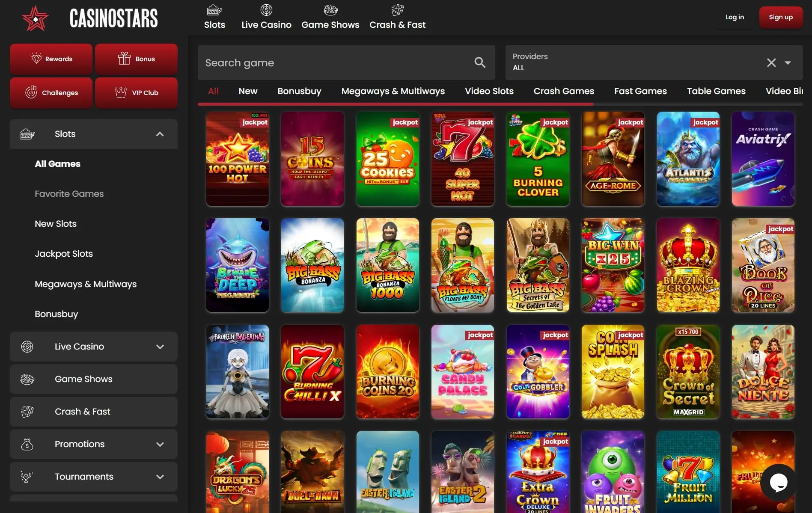Open the Big Win x25 game
Screen dimensions: 812x513
[613, 265]
